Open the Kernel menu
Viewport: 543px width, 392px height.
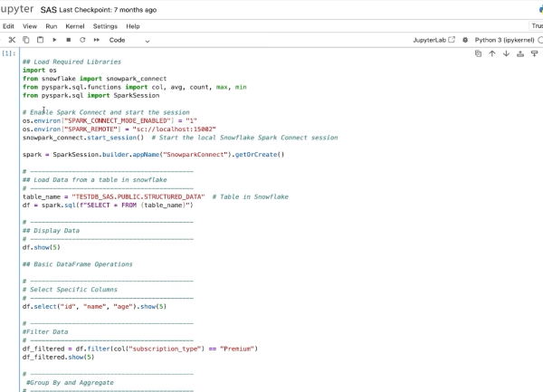(75, 26)
